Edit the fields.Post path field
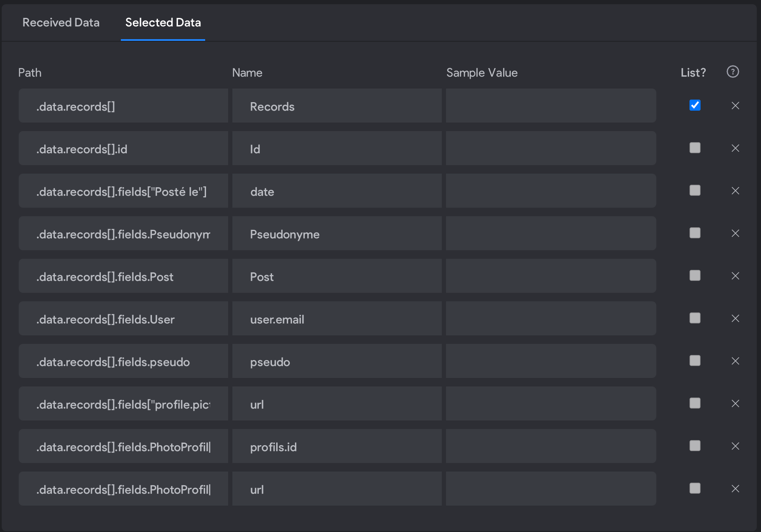Viewport: 761px width, 532px height. 123,276
